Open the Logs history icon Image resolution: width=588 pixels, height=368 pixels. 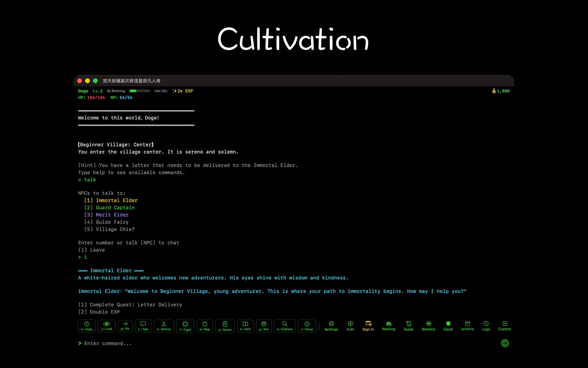point(486,323)
